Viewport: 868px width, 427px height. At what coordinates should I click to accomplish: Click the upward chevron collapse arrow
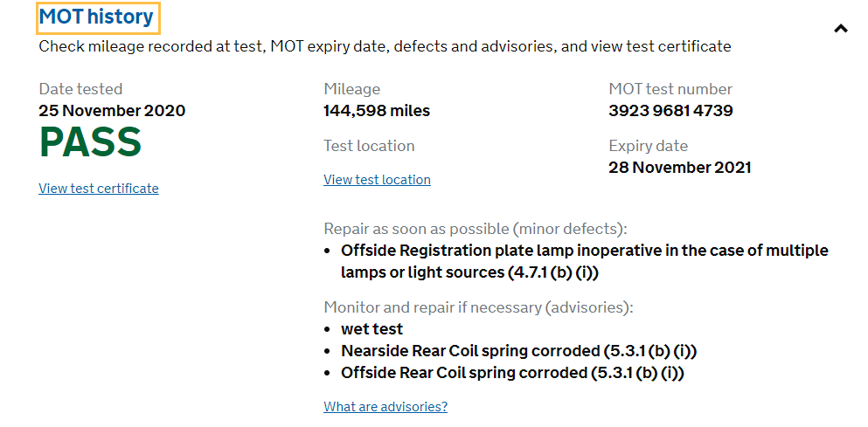[841, 28]
